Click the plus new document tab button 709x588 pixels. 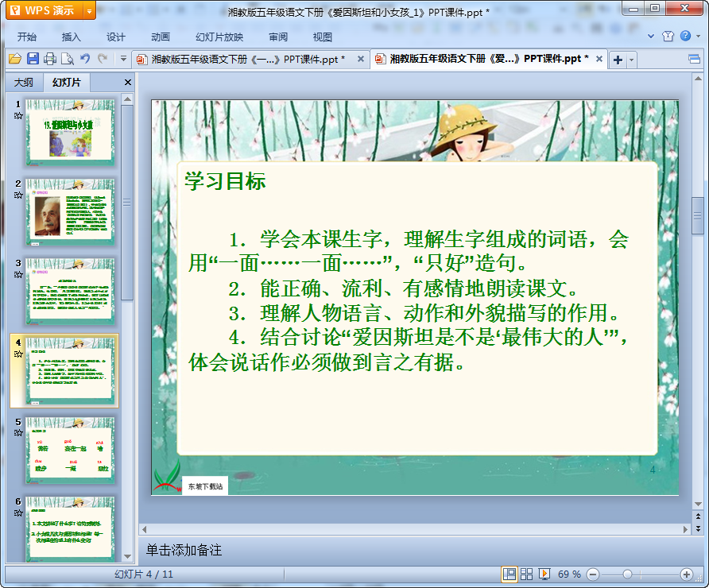click(618, 60)
